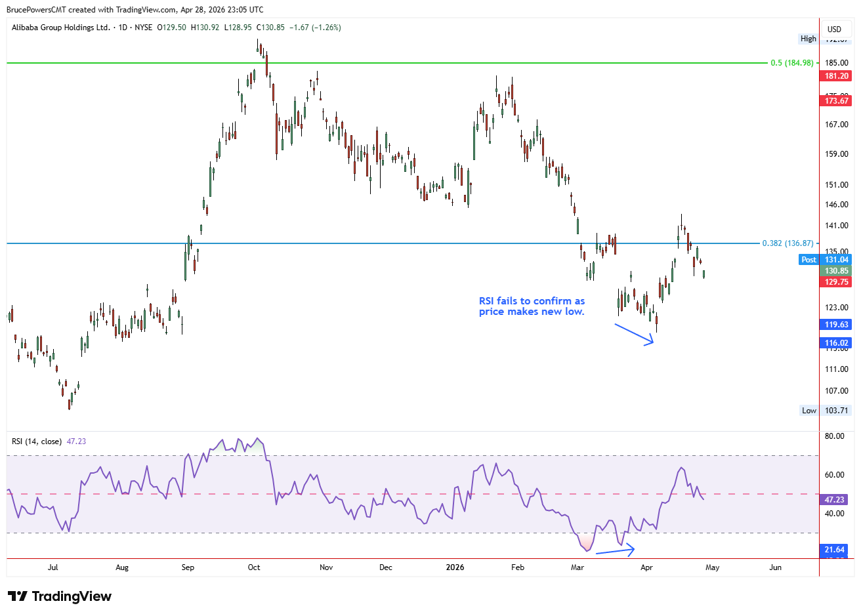Click the 159.00 price axis label
Viewport: 861px width, 616px height.
tap(837, 154)
